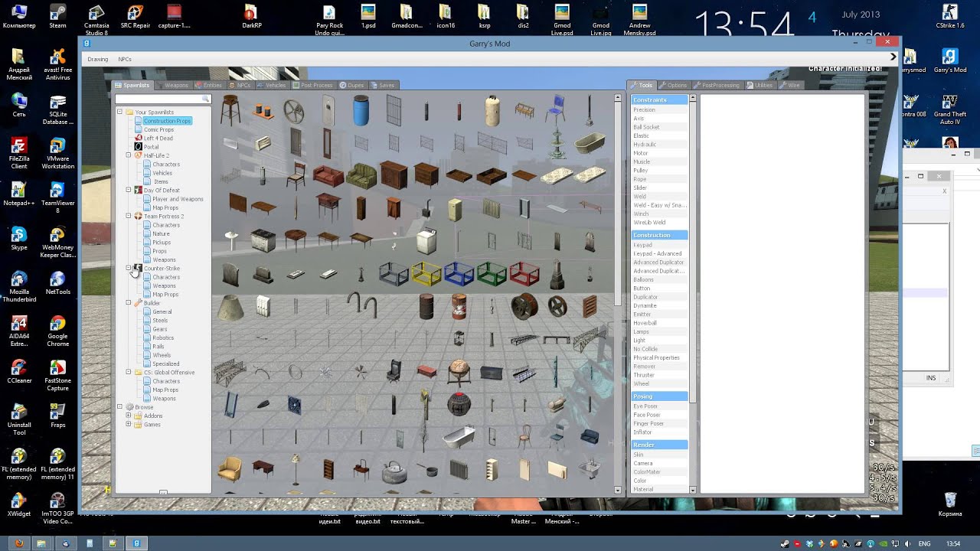This screenshot has width=980, height=551.
Task: Switch to the Weapons tab
Action: (x=175, y=85)
